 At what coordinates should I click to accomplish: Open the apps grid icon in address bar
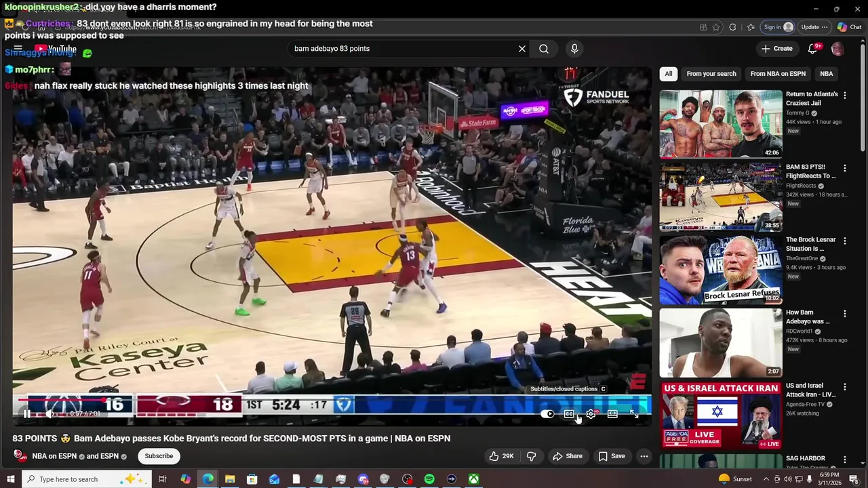click(x=703, y=27)
